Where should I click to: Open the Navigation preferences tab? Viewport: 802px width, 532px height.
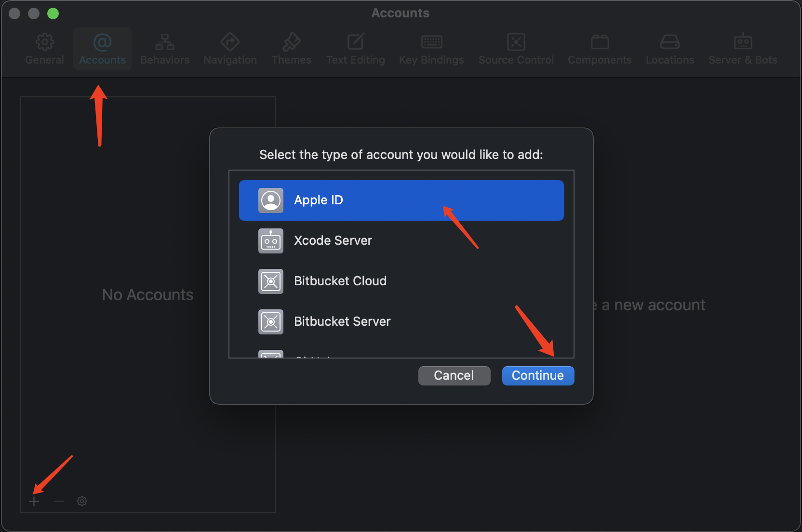(230, 49)
